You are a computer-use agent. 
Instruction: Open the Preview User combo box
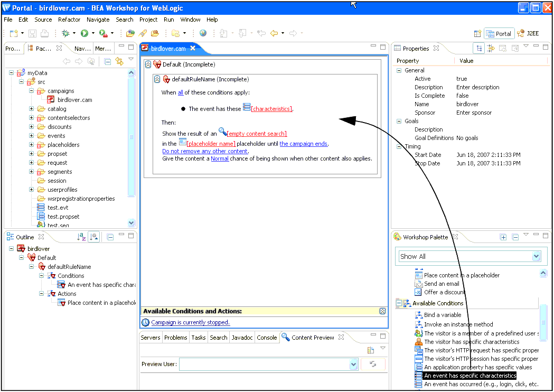point(353,364)
